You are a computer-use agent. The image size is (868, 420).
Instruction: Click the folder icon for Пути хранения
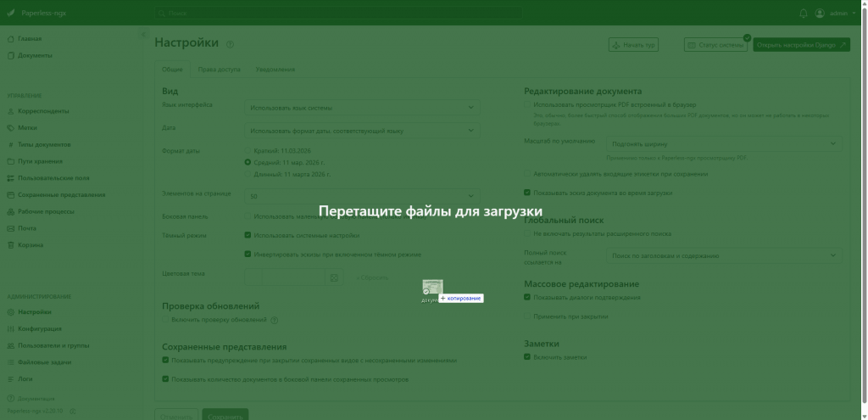click(10, 161)
